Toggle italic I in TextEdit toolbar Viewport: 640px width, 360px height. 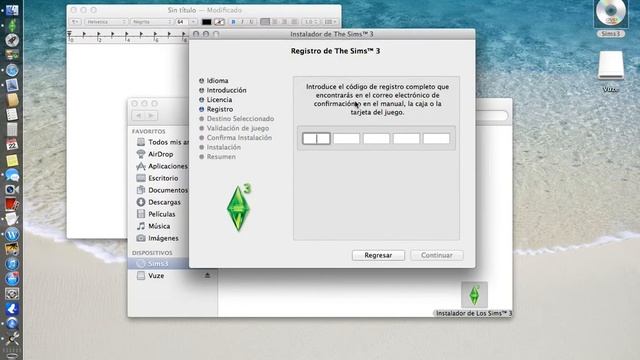pos(242,22)
